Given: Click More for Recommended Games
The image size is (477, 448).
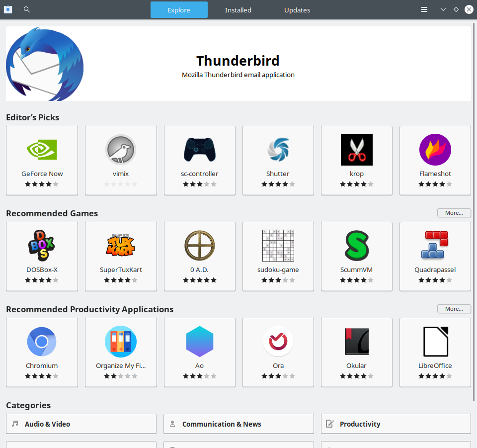Looking at the screenshot, I should 454,213.
